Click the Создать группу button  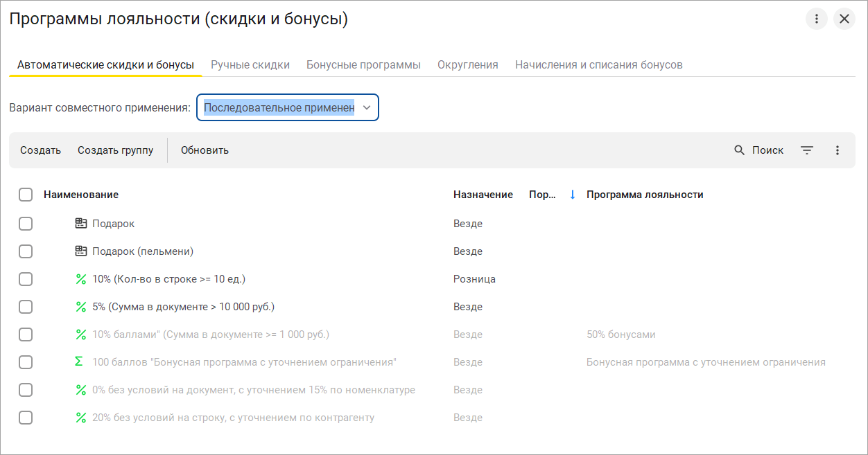click(x=115, y=150)
